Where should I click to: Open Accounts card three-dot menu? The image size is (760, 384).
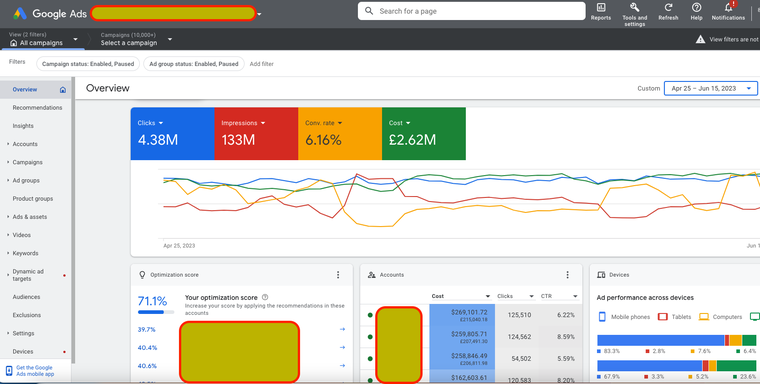(567, 275)
